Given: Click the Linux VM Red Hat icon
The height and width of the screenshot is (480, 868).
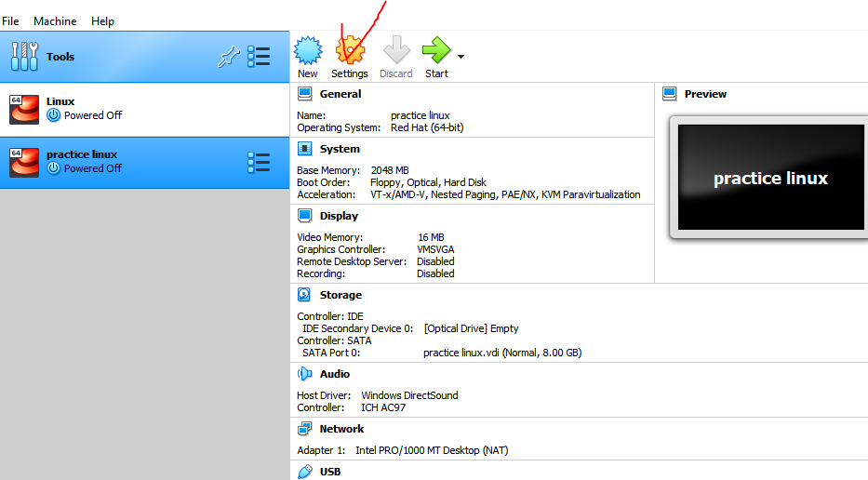Looking at the screenshot, I should point(24,109).
